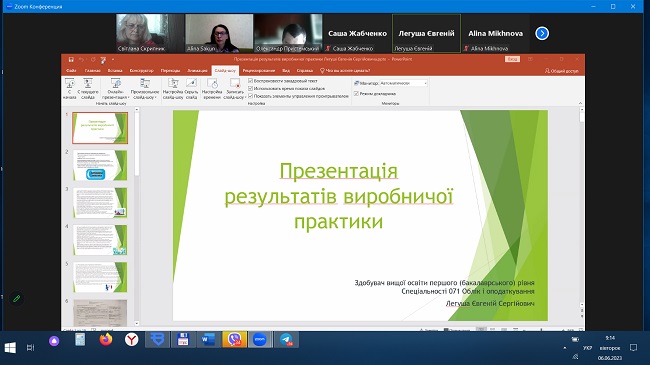Click the PowerPoint Вход sign-in button
Image resolution: width=650 pixels, height=365 pixels.
coord(512,59)
